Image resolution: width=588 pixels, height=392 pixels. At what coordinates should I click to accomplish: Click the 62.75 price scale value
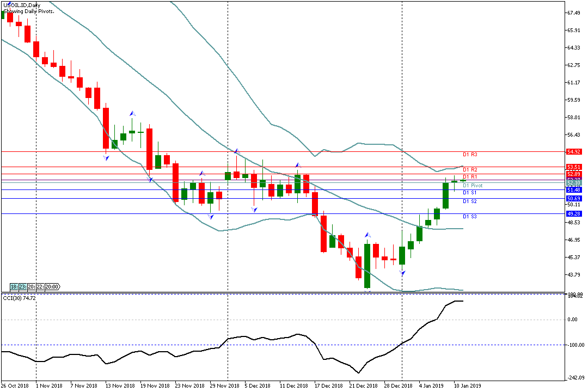(574, 65)
